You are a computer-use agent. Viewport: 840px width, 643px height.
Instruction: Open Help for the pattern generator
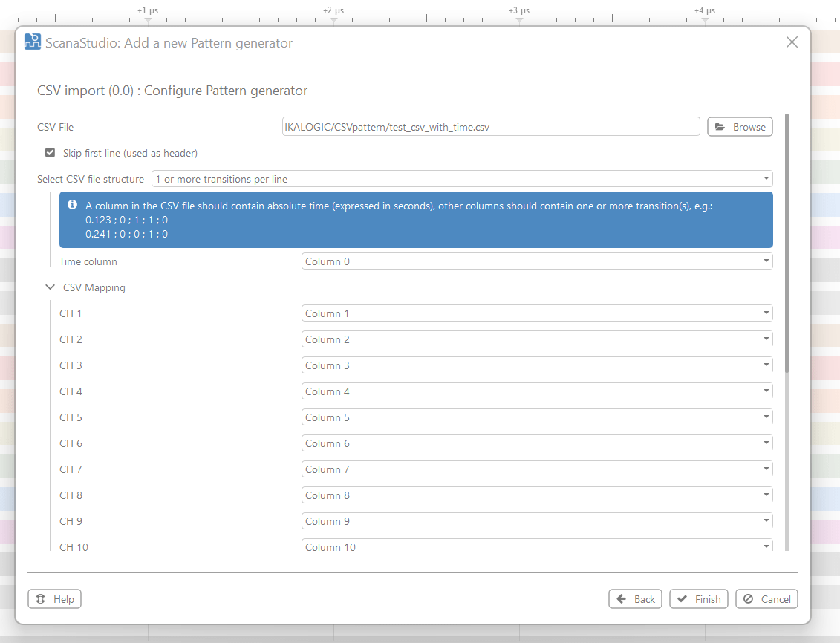coord(54,599)
